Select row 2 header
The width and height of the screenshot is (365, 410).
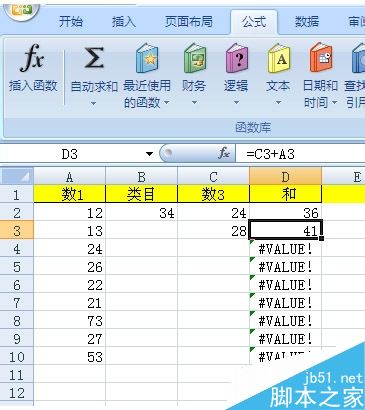pyautogui.click(x=17, y=212)
